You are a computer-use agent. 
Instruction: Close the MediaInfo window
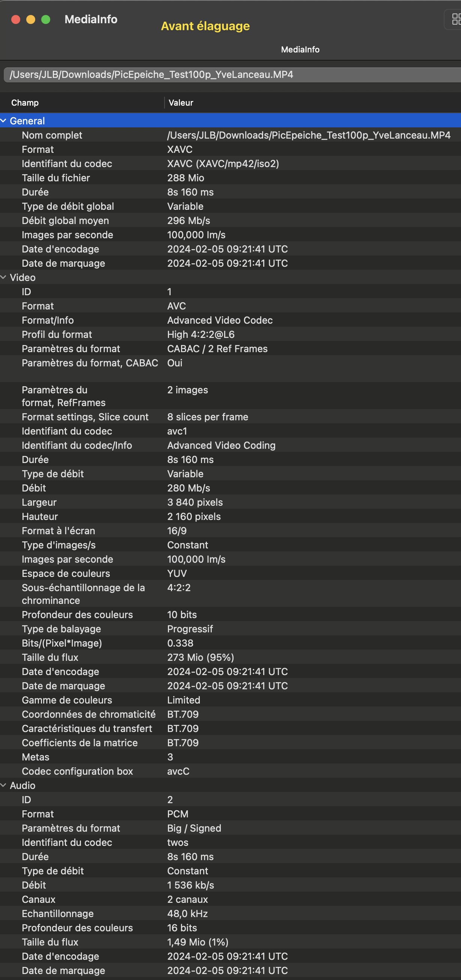(x=16, y=19)
